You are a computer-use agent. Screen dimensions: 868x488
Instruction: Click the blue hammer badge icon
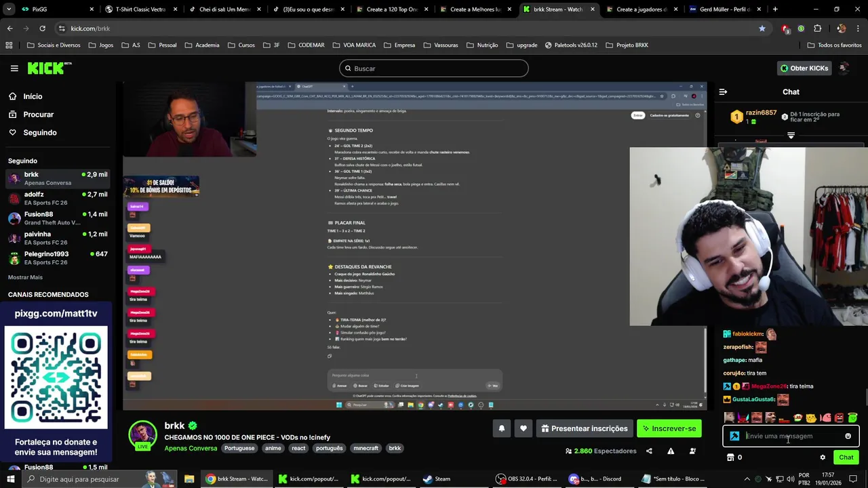[734, 436]
